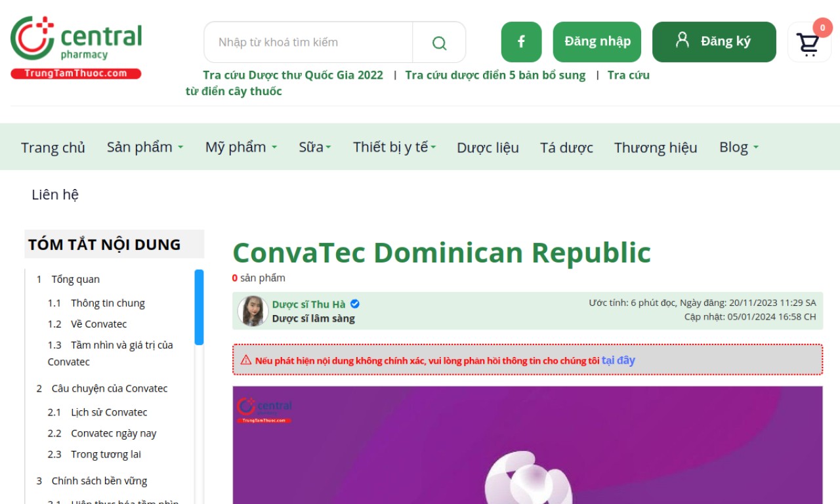Open the Dược liệu menu item

click(x=488, y=147)
